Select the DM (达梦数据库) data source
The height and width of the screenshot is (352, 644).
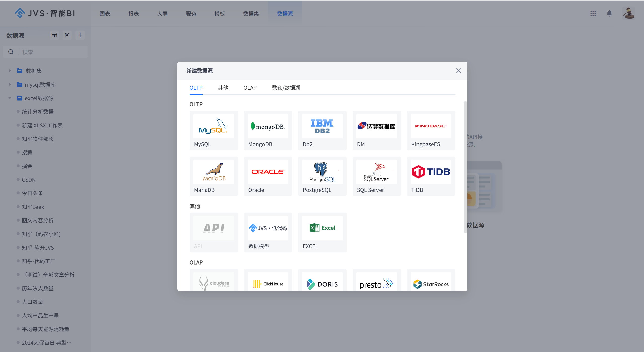click(376, 131)
